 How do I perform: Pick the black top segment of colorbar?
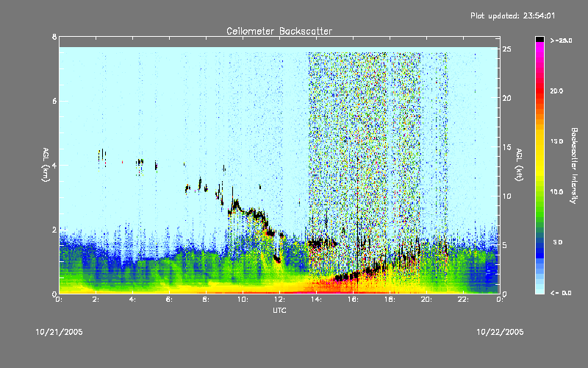pyautogui.click(x=539, y=39)
